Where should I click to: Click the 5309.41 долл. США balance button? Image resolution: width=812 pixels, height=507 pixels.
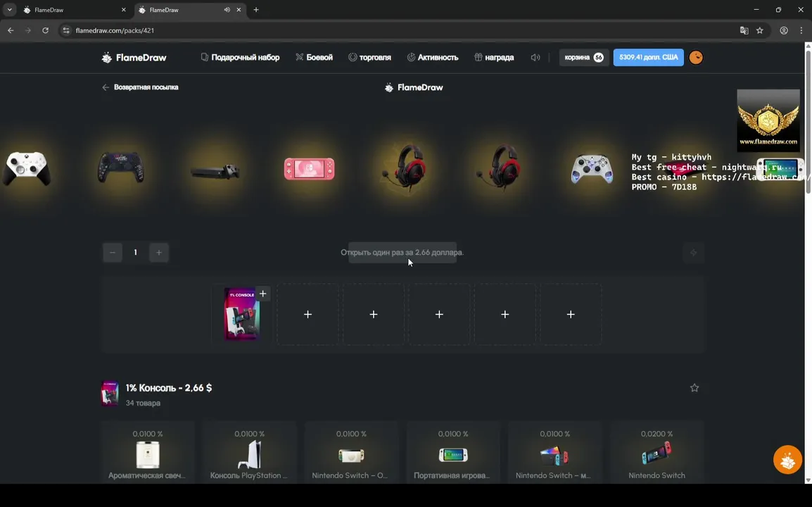coord(648,58)
